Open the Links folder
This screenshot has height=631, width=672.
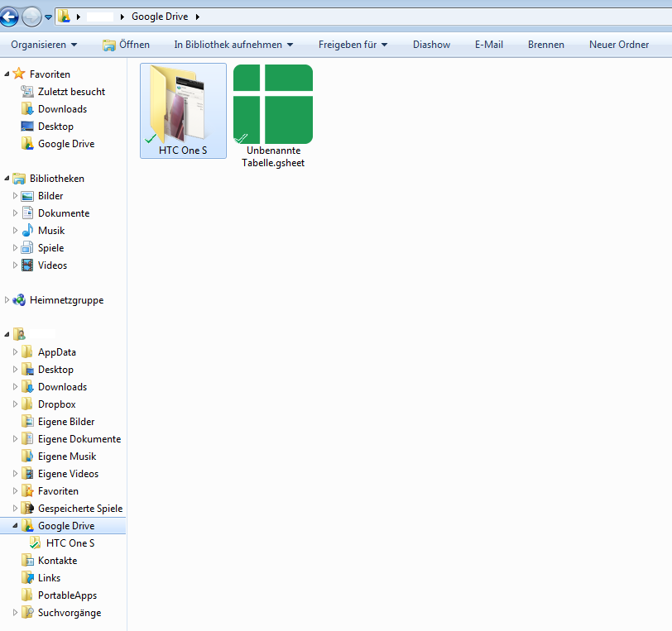pyautogui.click(x=50, y=578)
